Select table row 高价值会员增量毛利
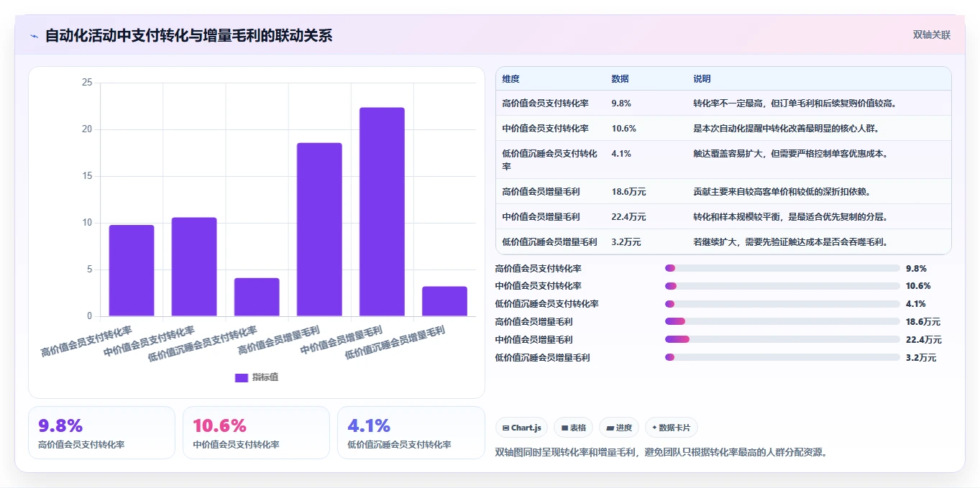Viewport: 980px width, 488px height. click(723, 192)
